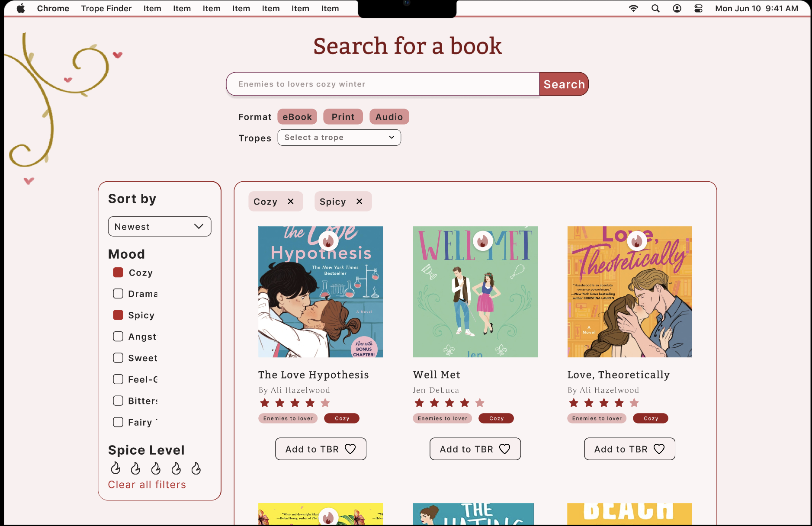This screenshot has height=526, width=812.
Task: Open the Well Met cover image
Action: point(475,292)
